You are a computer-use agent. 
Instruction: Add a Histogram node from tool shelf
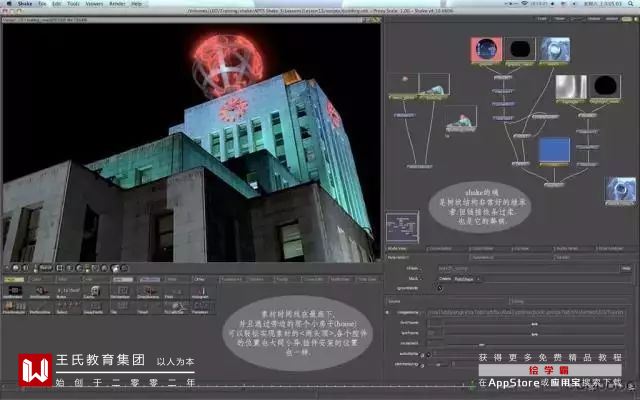202,292
